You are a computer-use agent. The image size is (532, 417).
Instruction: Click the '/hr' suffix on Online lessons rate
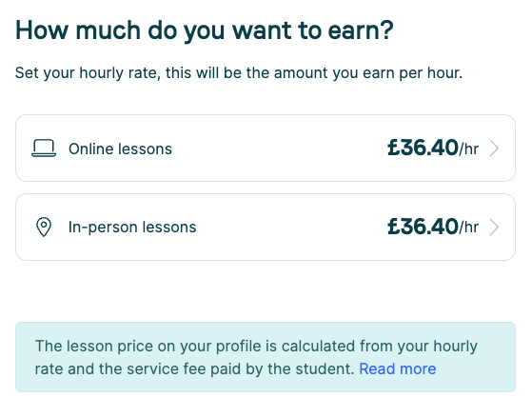[x=469, y=149]
